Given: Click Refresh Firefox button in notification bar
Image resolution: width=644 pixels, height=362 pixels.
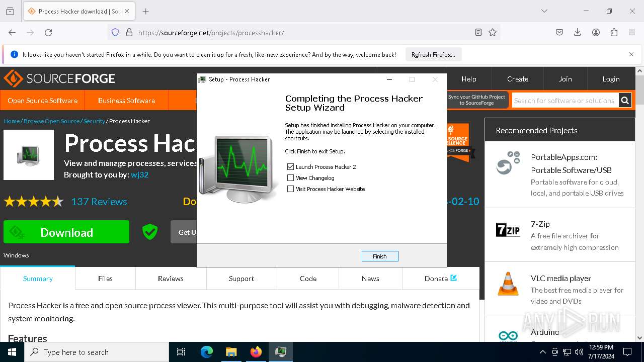Looking at the screenshot, I should coord(433,54).
